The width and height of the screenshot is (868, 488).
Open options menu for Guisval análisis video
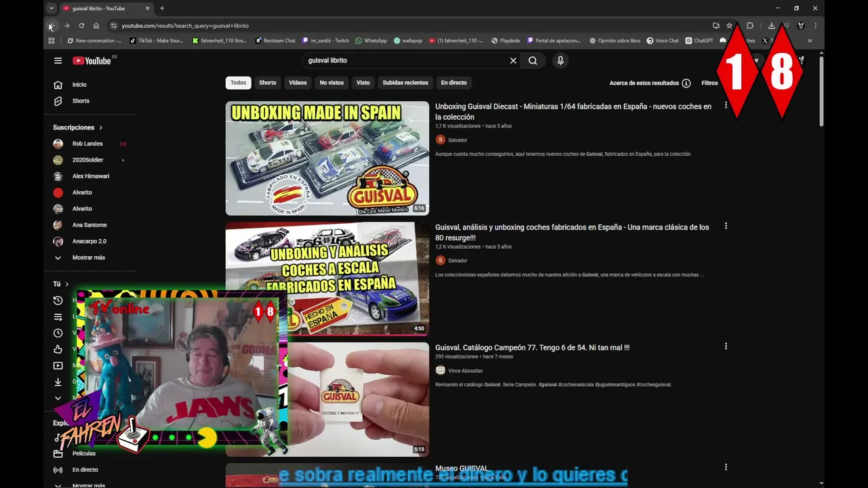point(726,226)
